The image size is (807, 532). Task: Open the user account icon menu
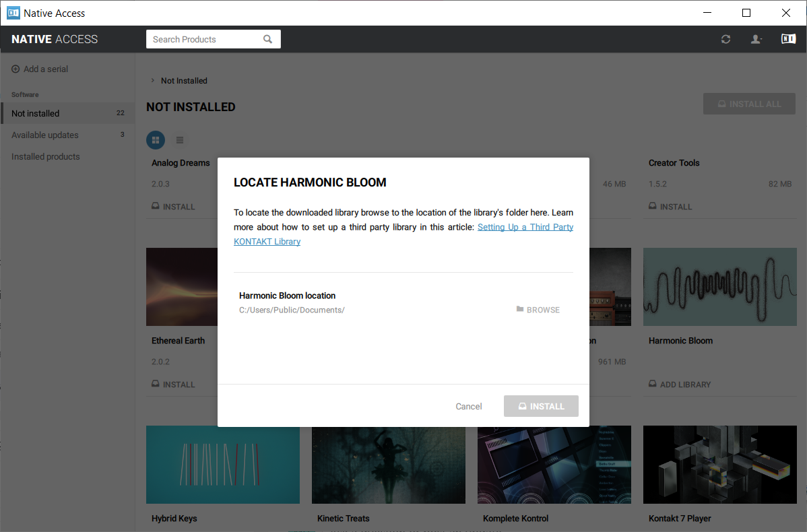(756, 39)
